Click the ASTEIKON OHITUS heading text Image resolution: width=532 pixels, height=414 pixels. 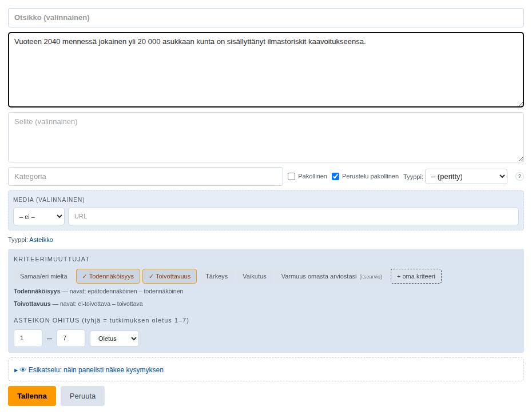pyautogui.click(x=101, y=320)
